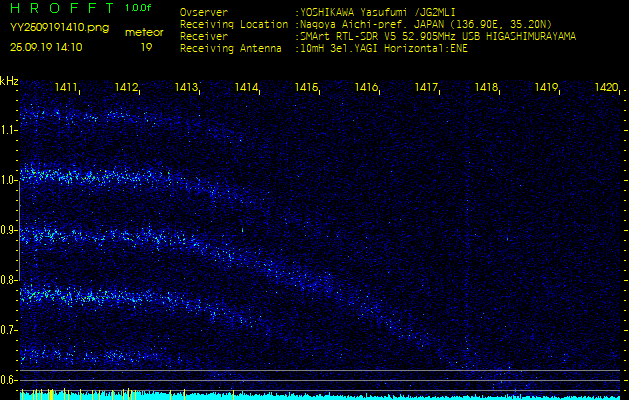Screen dimensions: 629x400
Task: Click the kHz axis unit label
Action: point(10,81)
